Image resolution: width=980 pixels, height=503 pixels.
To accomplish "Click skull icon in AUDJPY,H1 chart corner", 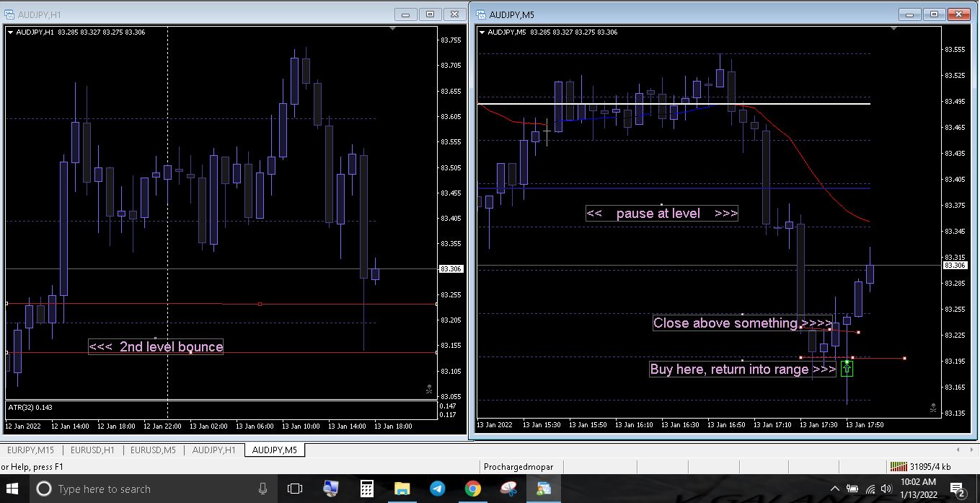I will click(x=428, y=390).
